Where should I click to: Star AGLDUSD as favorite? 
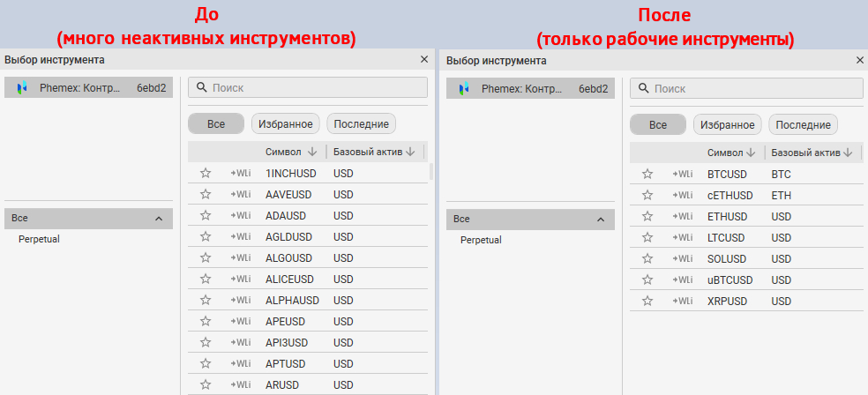pos(206,237)
